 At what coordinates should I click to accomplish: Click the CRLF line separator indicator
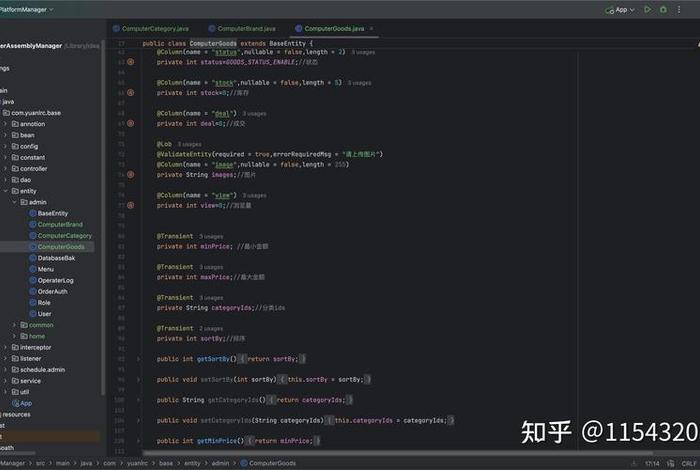689,464
